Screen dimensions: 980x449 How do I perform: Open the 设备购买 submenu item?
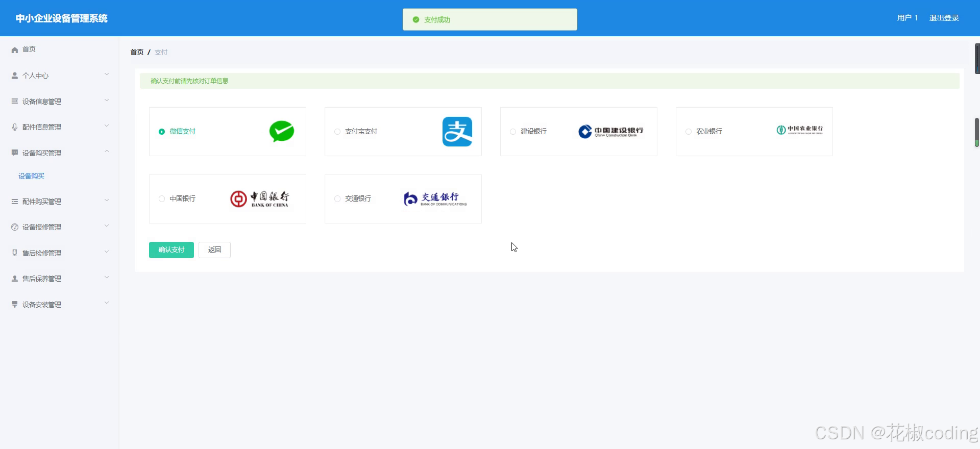(x=32, y=176)
